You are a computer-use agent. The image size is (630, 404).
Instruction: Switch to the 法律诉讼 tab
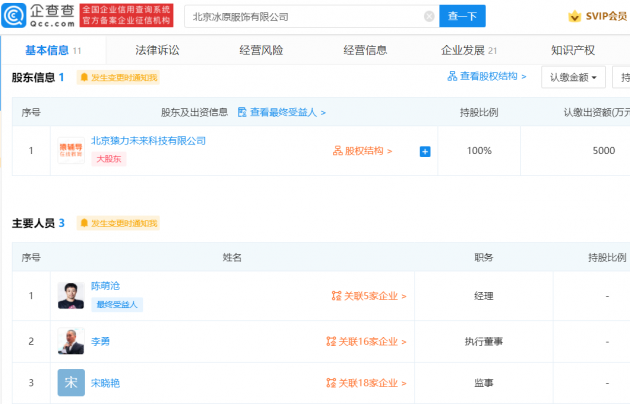[157, 50]
